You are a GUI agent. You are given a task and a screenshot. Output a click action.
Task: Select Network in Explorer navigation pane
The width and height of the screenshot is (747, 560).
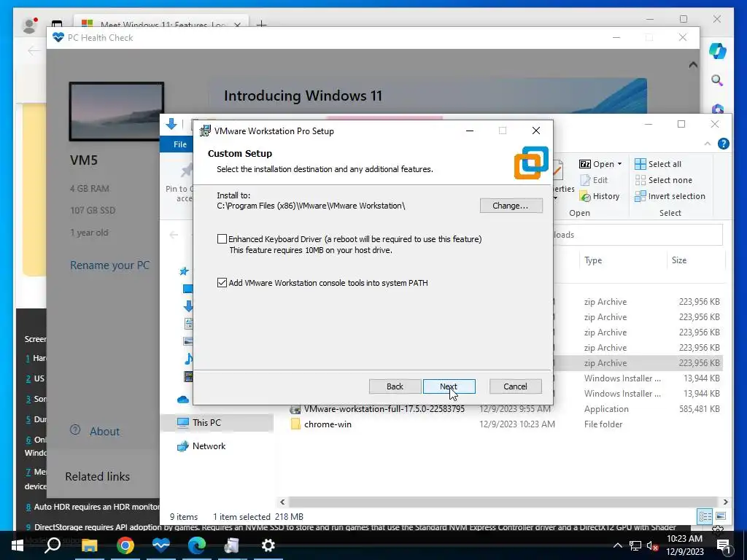209,446
